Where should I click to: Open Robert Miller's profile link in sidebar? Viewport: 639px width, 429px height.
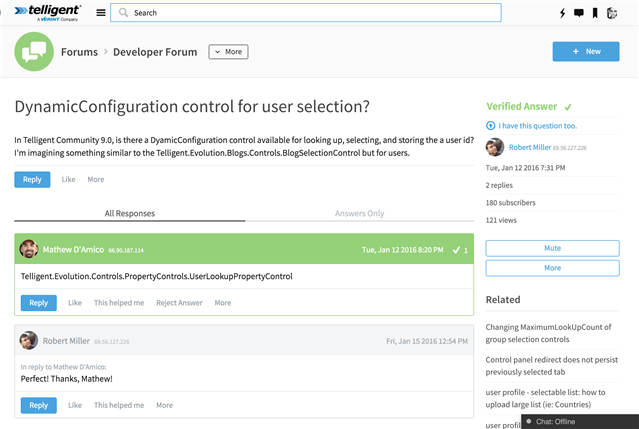tap(530, 147)
